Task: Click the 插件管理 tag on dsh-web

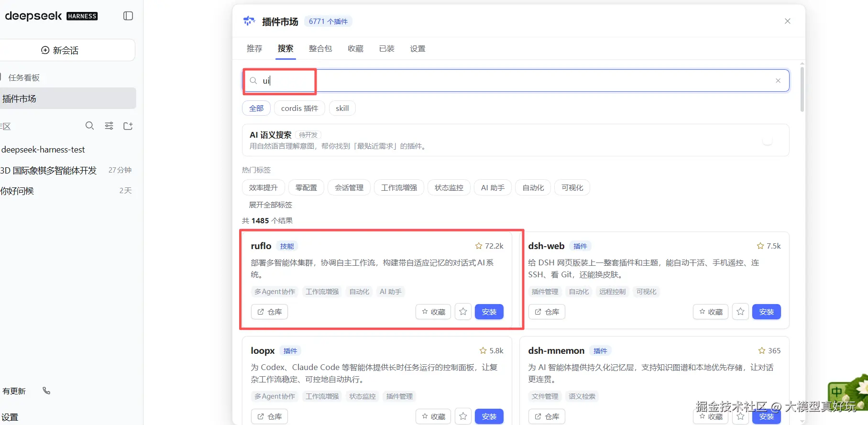Action: (545, 292)
